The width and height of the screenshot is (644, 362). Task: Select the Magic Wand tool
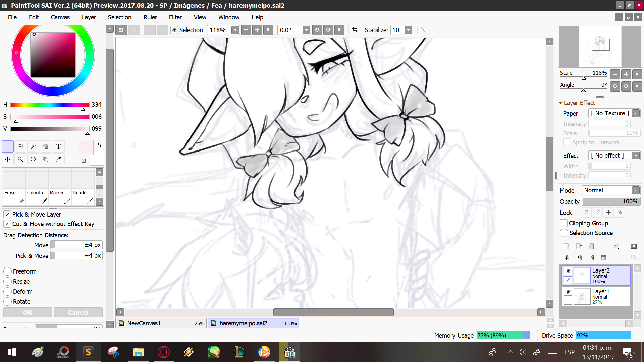click(x=33, y=146)
